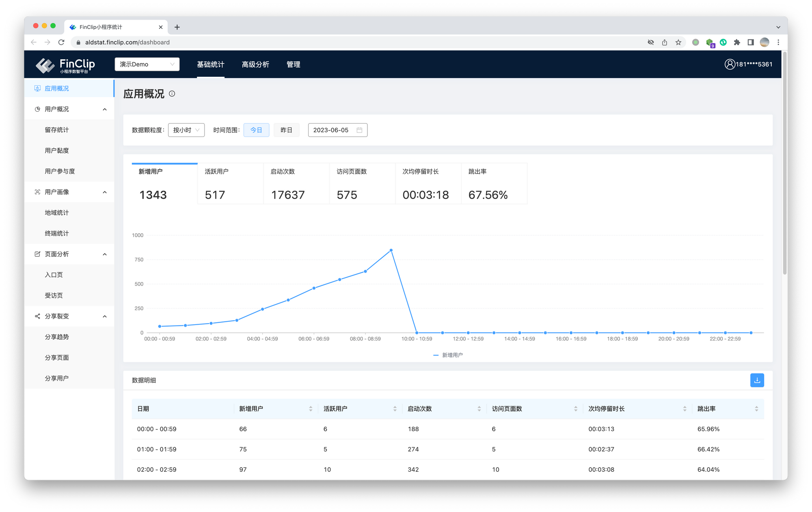Select 昨日 time range
Image resolution: width=812 pixels, height=512 pixels.
(x=286, y=130)
